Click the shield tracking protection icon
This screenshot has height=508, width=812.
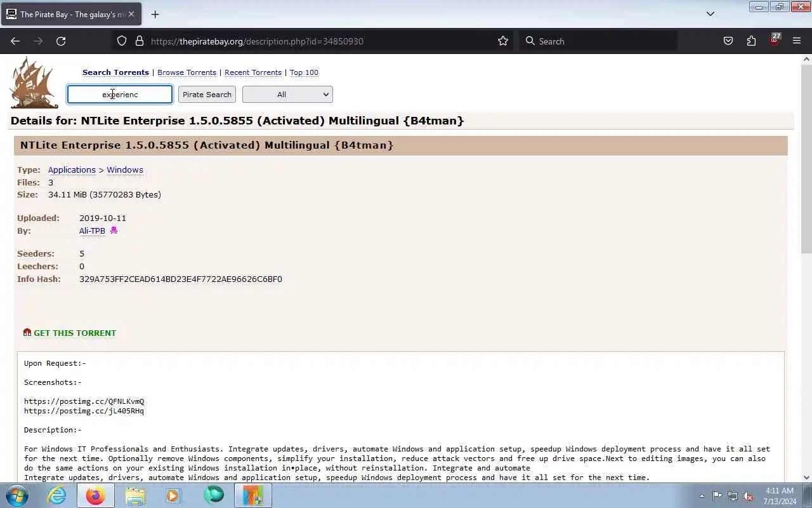coord(122,41)
